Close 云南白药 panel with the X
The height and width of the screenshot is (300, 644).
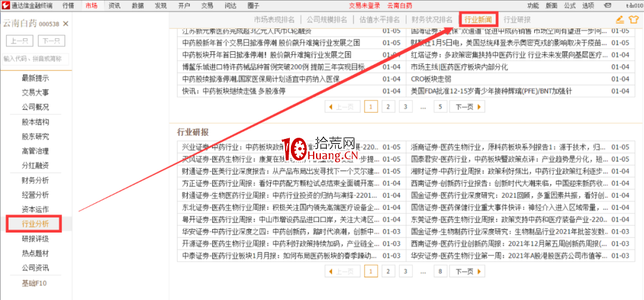point(66,24)
